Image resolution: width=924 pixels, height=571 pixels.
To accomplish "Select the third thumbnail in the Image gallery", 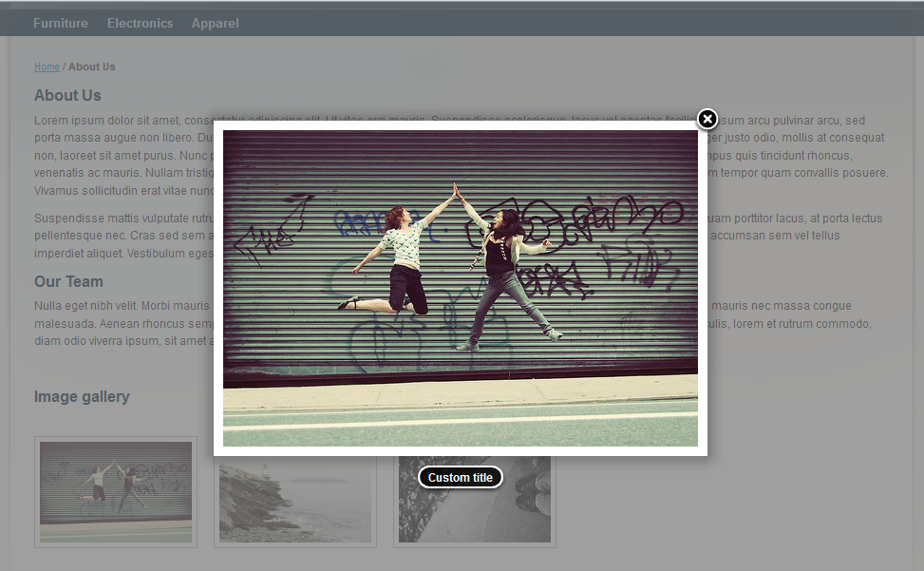I will point(474,499).
